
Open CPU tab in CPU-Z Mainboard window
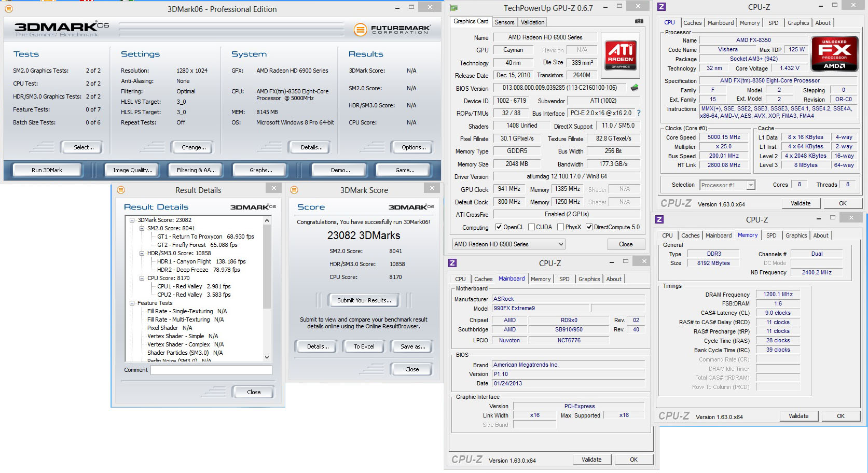click(460, 279)
